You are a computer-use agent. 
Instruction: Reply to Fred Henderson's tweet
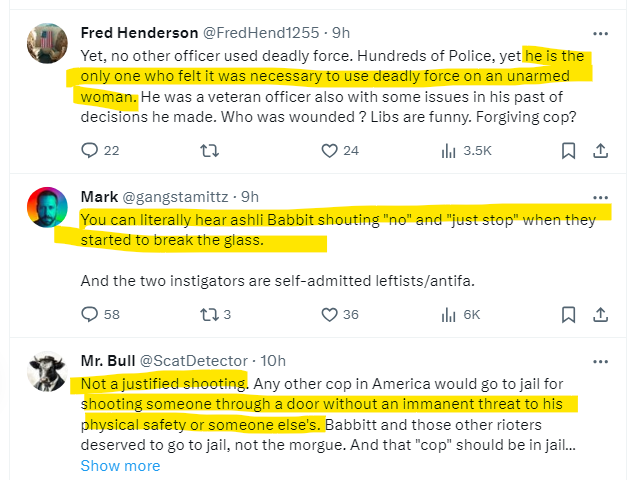[x=90, y=151]
